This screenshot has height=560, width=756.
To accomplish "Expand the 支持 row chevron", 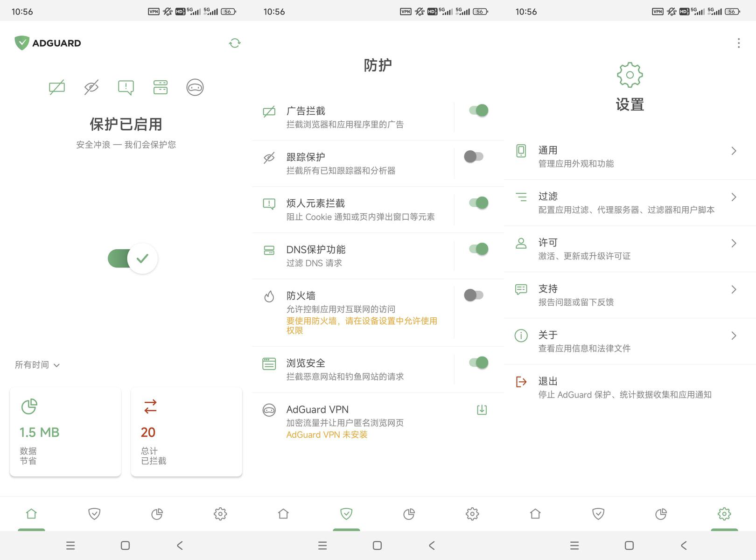I will pyautogui.click(x=734, y=289).
